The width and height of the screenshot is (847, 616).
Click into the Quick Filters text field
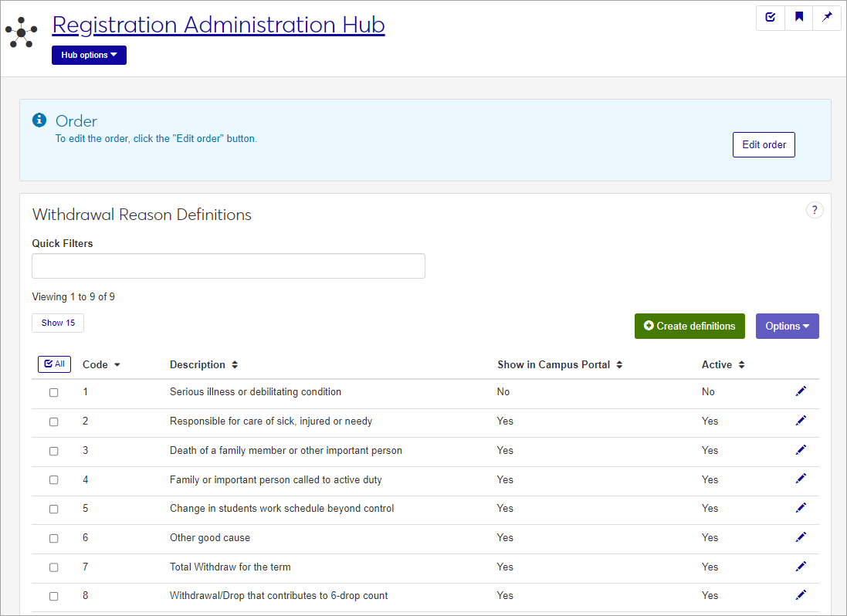[229, 266]
